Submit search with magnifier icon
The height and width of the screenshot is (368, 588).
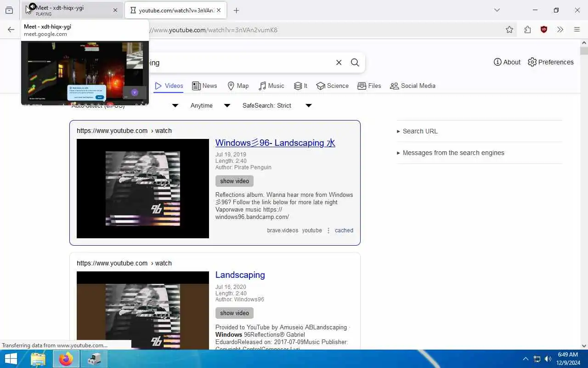tap(355, 63)
